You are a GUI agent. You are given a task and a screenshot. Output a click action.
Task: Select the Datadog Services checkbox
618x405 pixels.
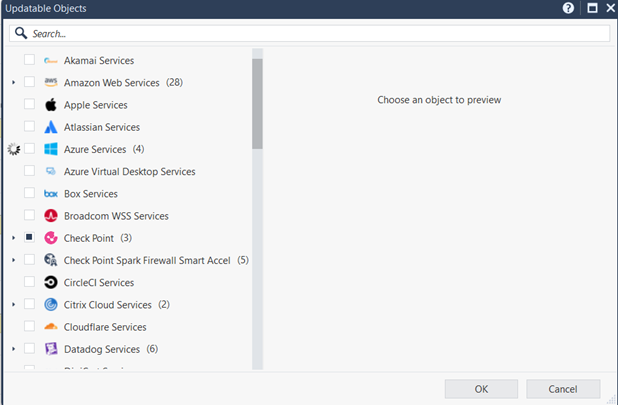30,348
